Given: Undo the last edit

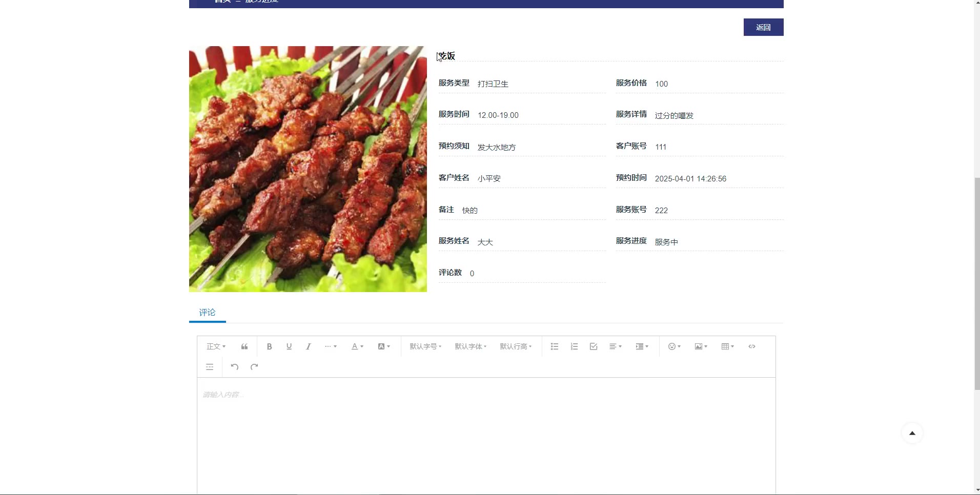Looking at the screenshot, I should pyautogui.click(x=235, y=367).
